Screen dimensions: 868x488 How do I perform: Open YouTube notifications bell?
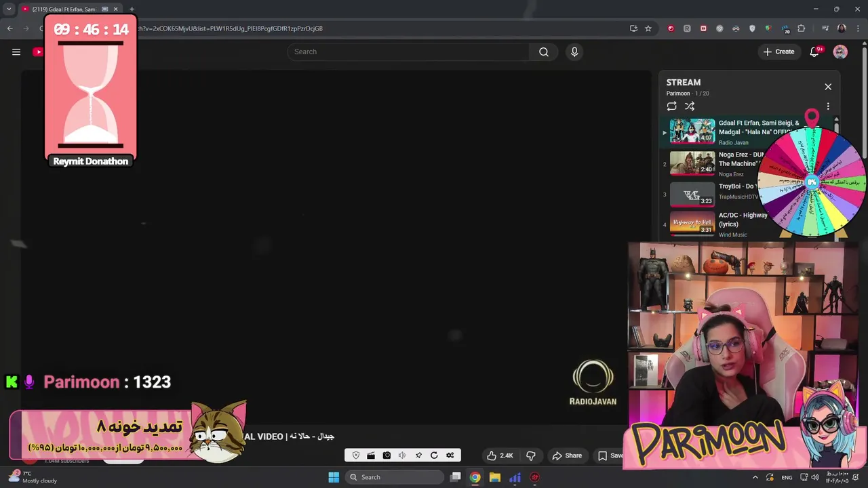[814, 52]
